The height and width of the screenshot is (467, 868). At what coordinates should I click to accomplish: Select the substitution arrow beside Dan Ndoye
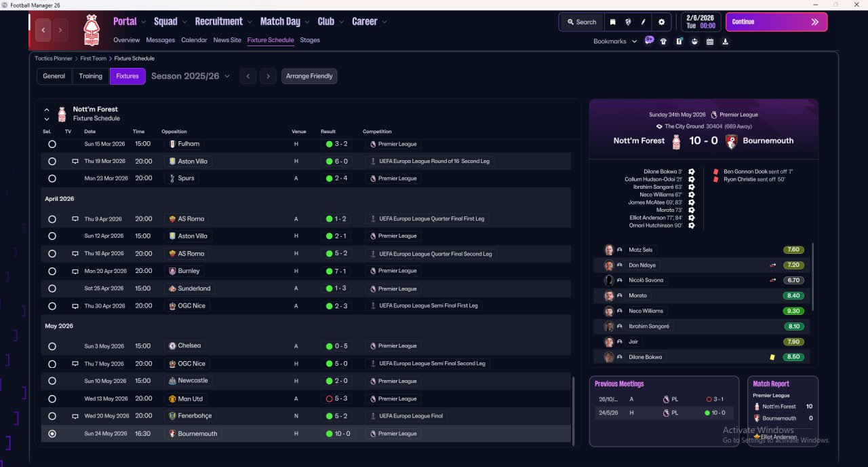tap(772, 265)
